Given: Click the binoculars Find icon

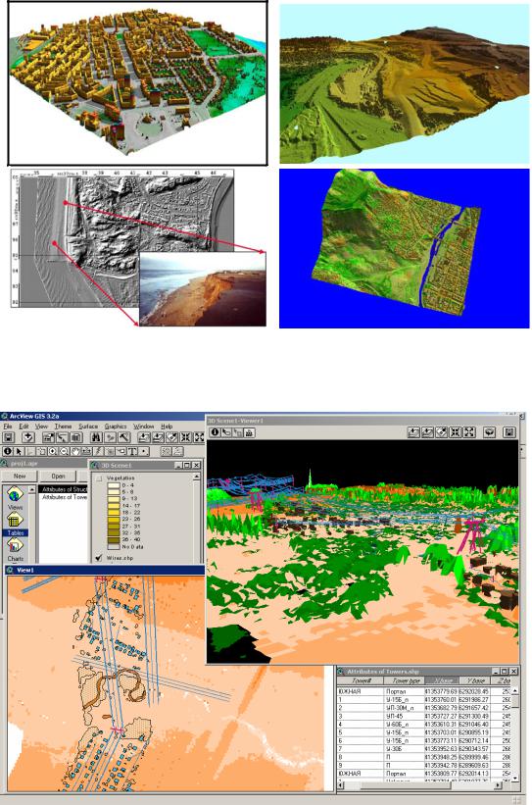Looking at the screenshot, I should click(96, 437).
